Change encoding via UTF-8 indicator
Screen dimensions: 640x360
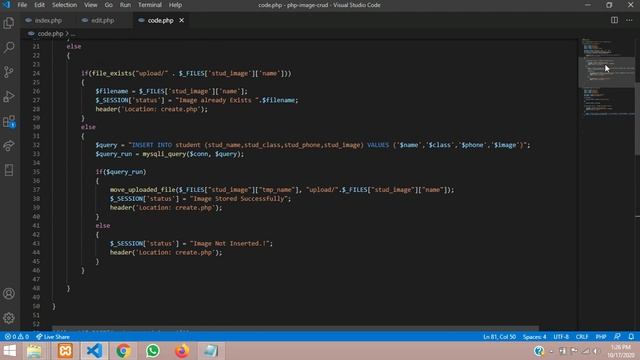pyautogui.click(x=561, y=337)
